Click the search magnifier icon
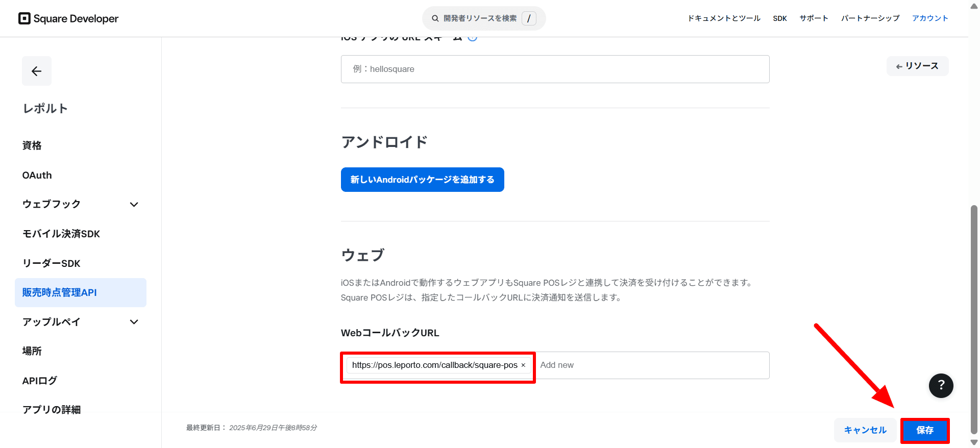Screen dimensions: 980x448 435,18
